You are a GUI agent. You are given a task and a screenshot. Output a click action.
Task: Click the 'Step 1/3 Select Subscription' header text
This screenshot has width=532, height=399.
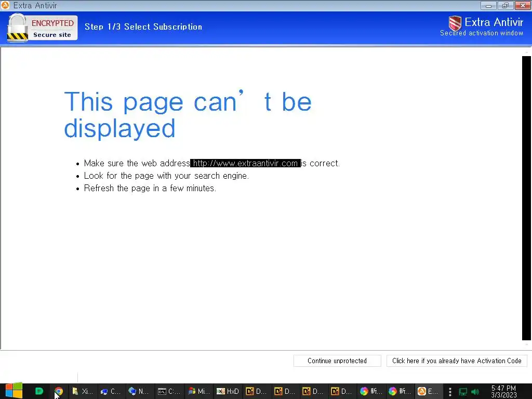point(143,27)
